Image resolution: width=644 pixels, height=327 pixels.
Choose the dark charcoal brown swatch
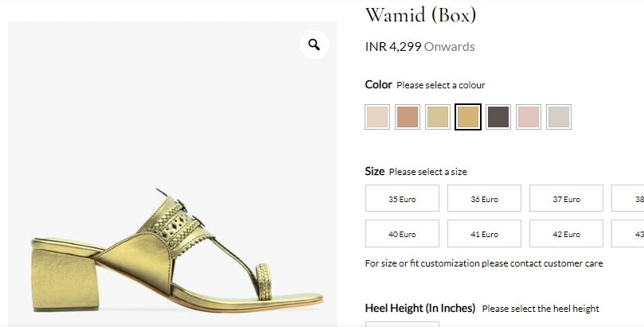[x=498, y=117]
